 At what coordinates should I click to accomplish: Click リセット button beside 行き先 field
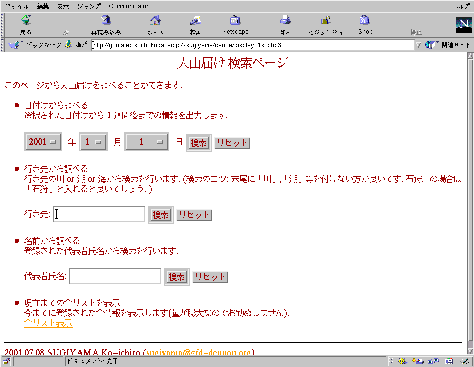[194, 215]
